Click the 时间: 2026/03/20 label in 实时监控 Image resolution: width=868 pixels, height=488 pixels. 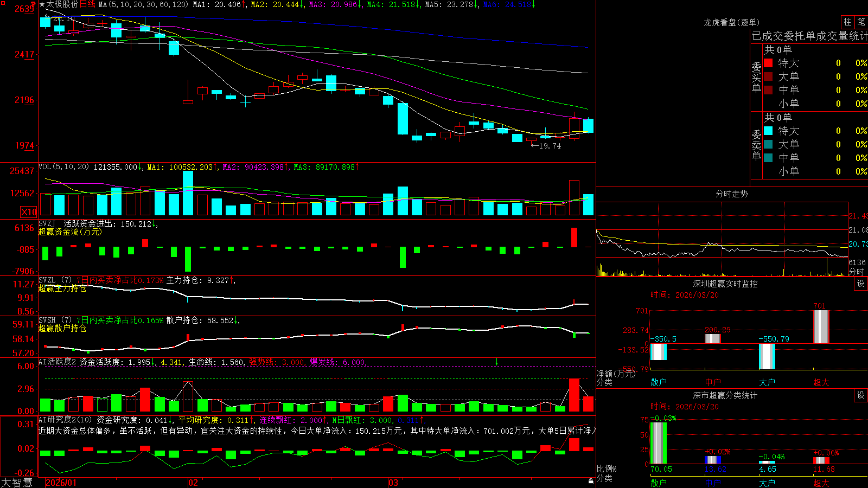click(685, 295)
